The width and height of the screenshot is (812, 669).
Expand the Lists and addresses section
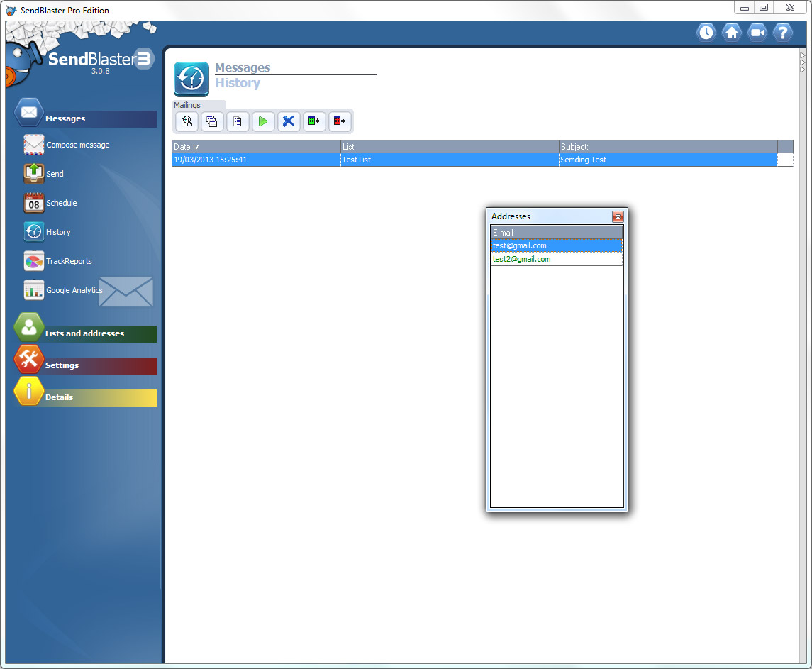click(84, 333)
